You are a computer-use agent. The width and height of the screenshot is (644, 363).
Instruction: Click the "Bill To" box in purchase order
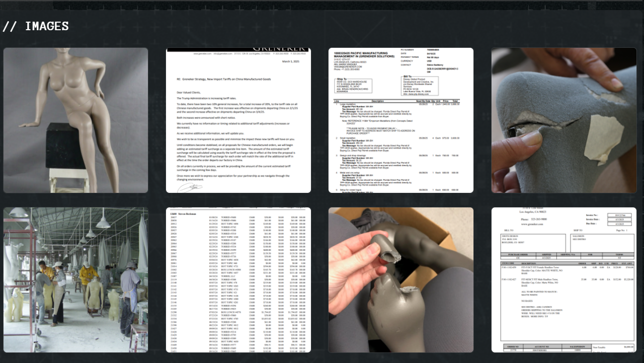click(420, 86)
